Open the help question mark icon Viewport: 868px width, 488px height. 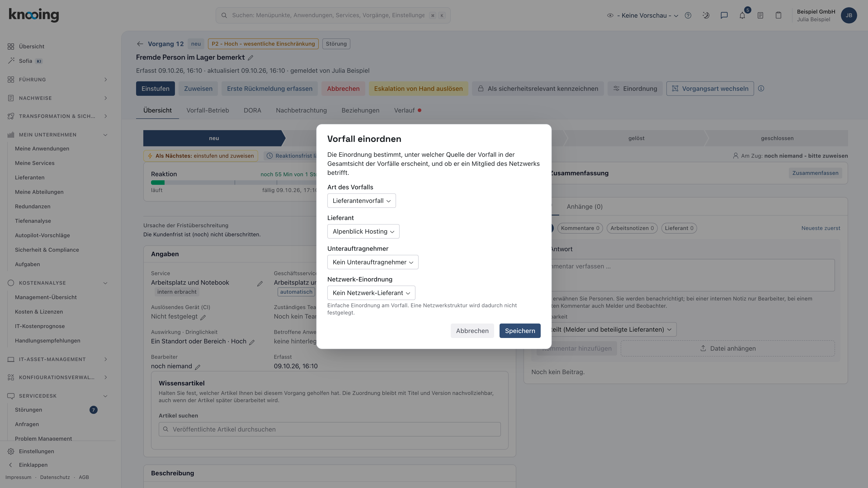click(688, 16)
